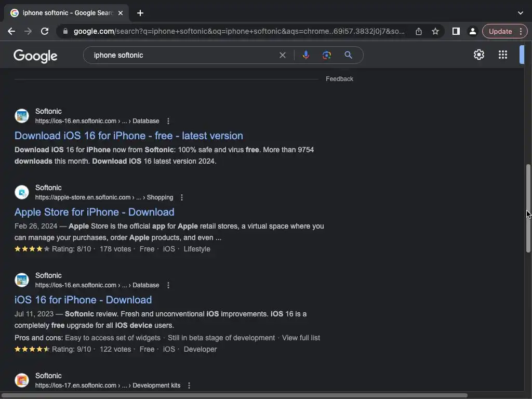Go forward with the browser forward arrow
The height and width of the screenshot is (399, 532).
coord(28,31)
